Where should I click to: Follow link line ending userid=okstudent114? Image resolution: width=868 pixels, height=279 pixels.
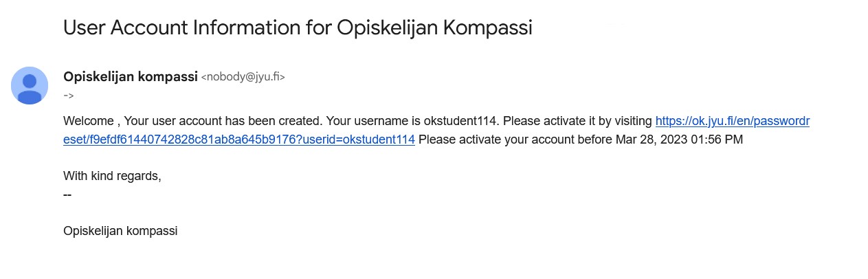coord(239,139)
